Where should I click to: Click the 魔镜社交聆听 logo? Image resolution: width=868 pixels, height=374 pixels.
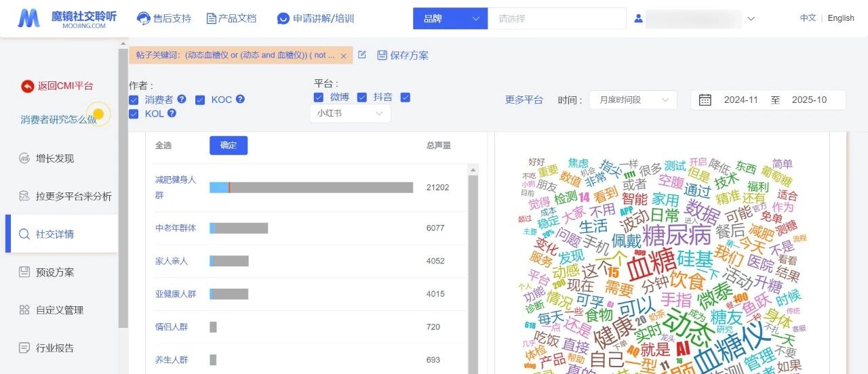tap(66, 18)
